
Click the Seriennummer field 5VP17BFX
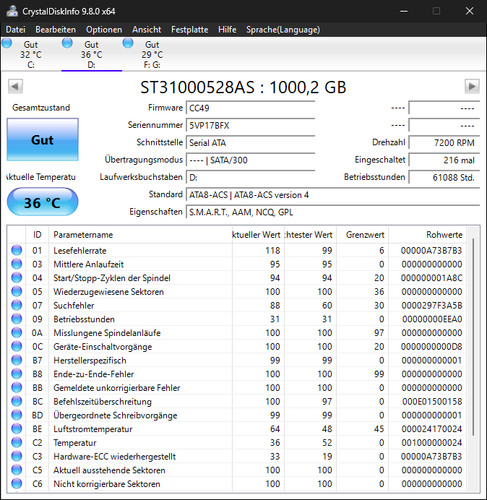(x=250, y=125)
